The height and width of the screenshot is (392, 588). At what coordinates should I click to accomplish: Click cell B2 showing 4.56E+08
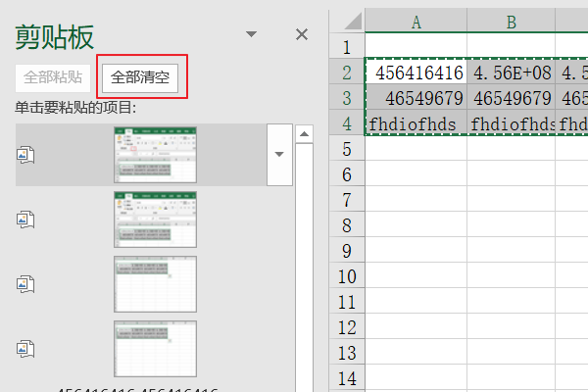coord(512,72)
